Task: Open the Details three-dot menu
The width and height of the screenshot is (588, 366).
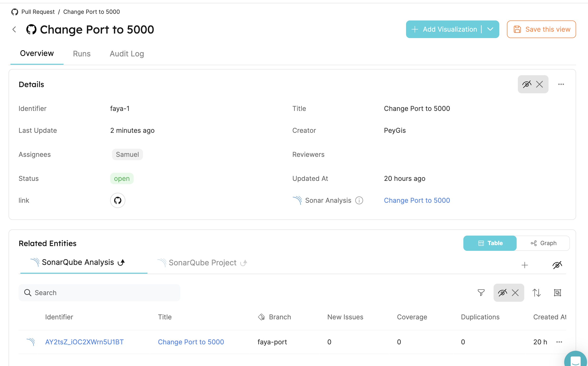Action: pyautogui.click(x=561, y=84)
